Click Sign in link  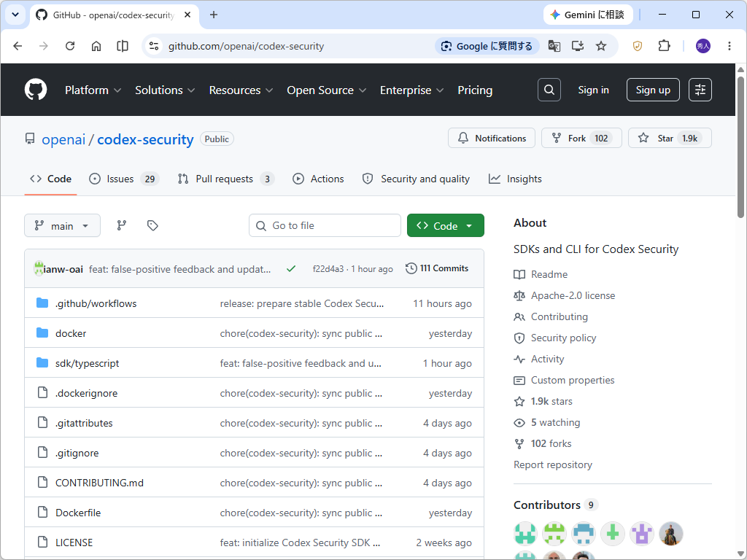(593, 90)
